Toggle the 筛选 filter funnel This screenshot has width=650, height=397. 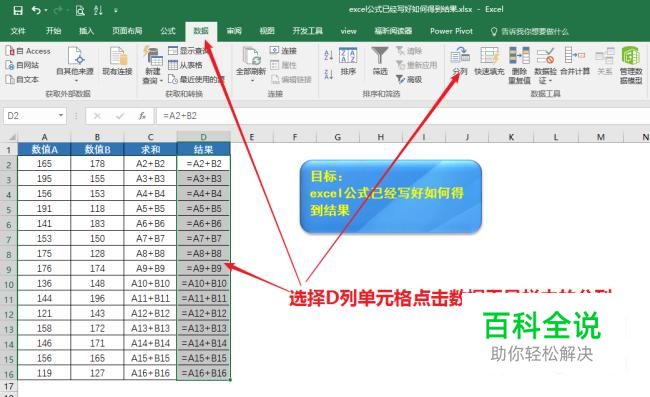(380, 61)
